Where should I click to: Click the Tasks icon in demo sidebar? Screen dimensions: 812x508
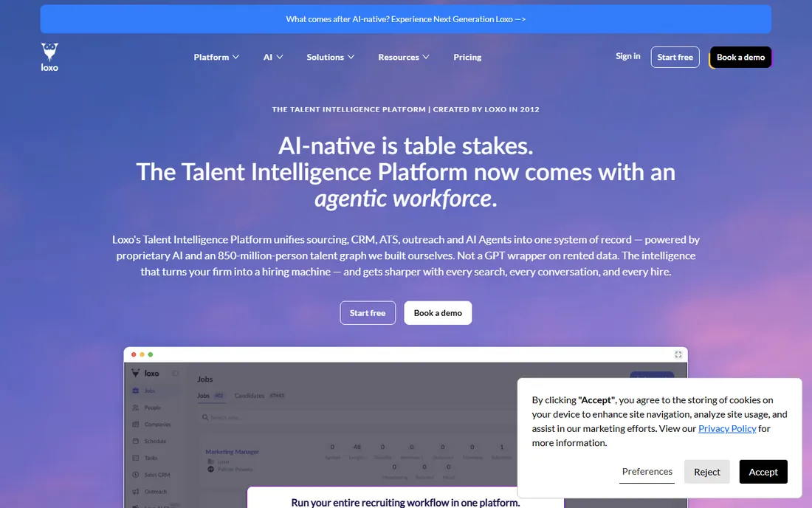pos(136,458)
